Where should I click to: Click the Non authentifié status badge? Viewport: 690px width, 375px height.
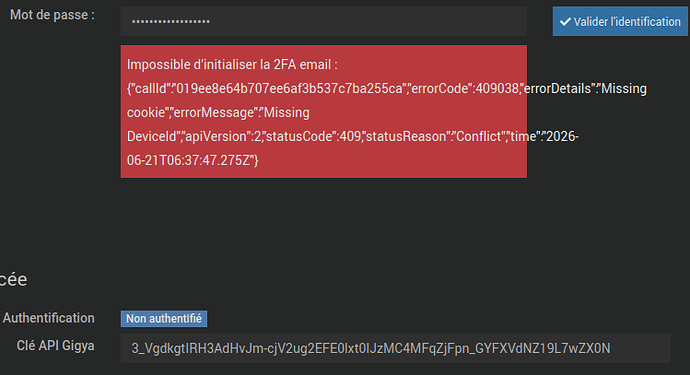click(x=164, y=319)
